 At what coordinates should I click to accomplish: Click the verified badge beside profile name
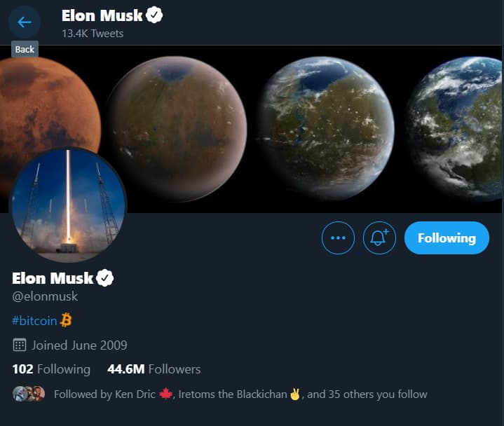105,278
